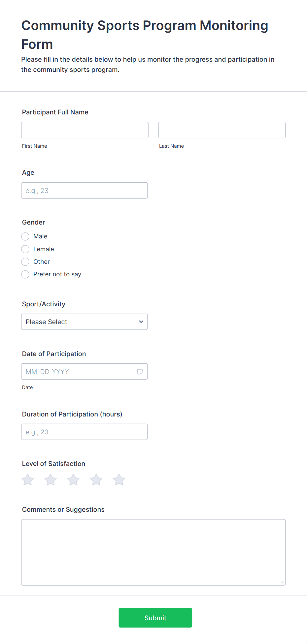This screenshot has height=644, width=307.
Task: Click the Sport/Activity dropdown chevron arrow
Action: 141,322
